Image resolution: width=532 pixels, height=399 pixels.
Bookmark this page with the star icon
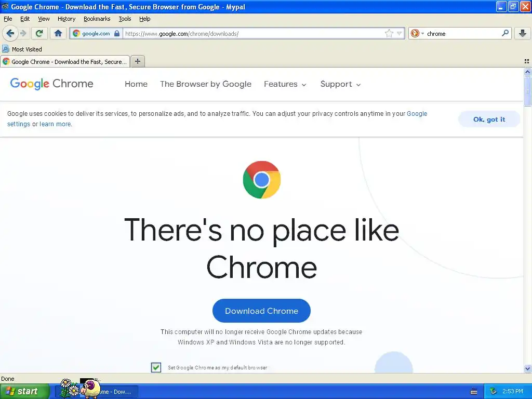(x=389, y=33)
